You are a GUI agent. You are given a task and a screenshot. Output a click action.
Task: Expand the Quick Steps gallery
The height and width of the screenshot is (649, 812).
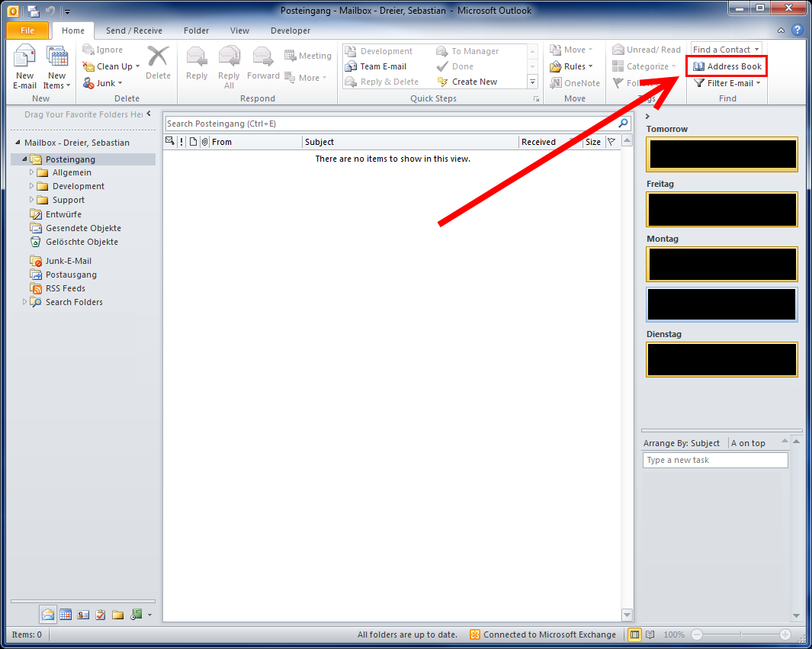tap(532, 82)
